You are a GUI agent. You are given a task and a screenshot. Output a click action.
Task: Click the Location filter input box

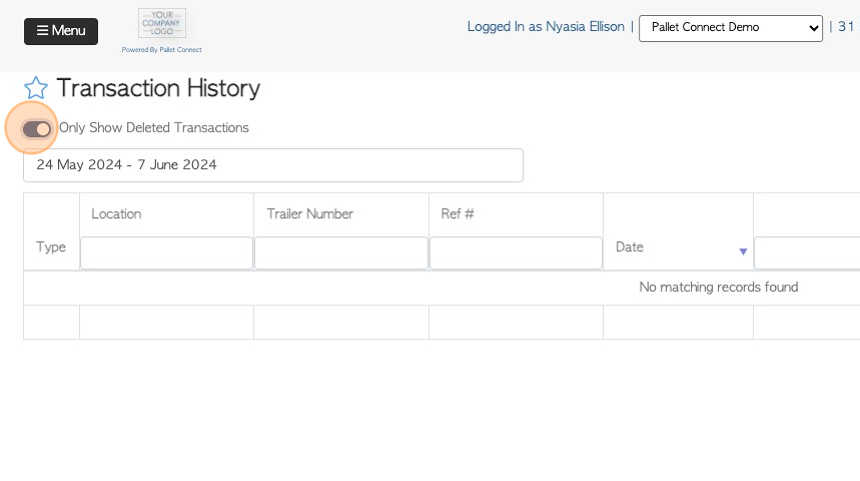click(x=166, y=253)
